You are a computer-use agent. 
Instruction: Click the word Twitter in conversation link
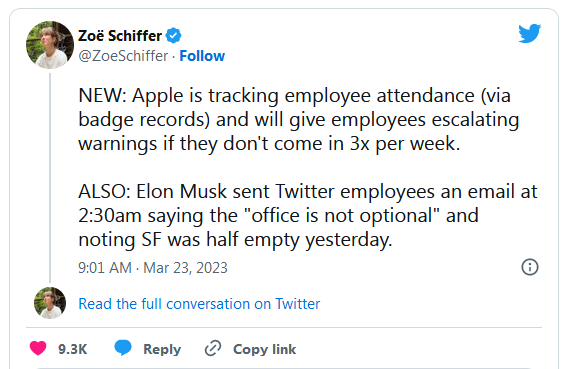[298, 304]
